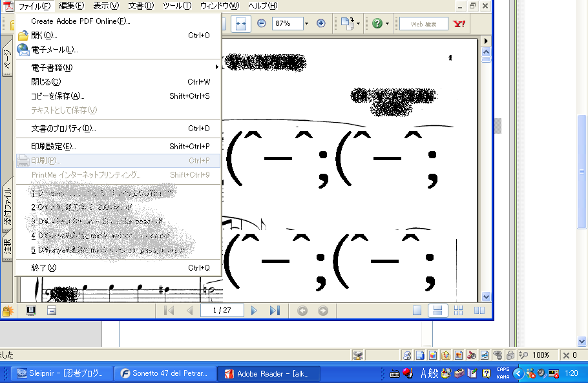
Task: Click the globe mail icon beside 電子メール
Action: click(23, 50)
